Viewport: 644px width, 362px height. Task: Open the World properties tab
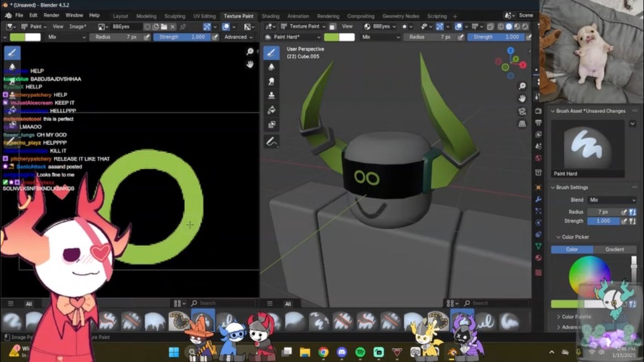pyautogui.click(x=538, y=158)
